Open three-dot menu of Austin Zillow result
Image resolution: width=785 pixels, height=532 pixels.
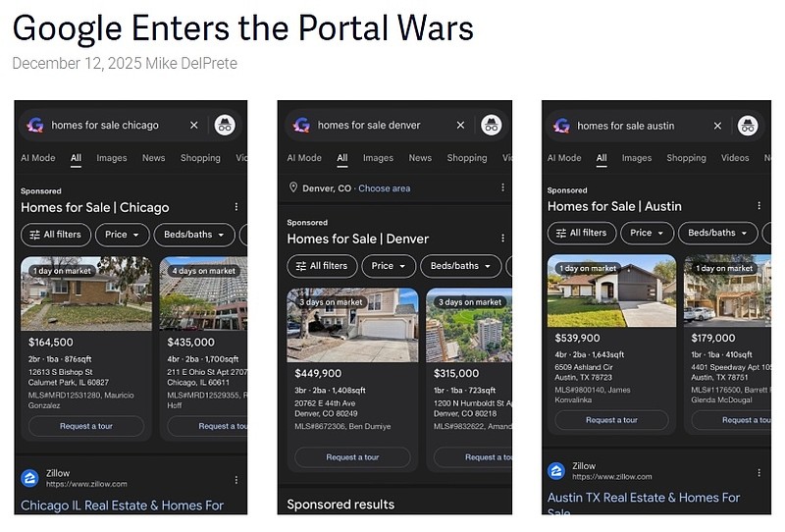[x=759, y=472]
